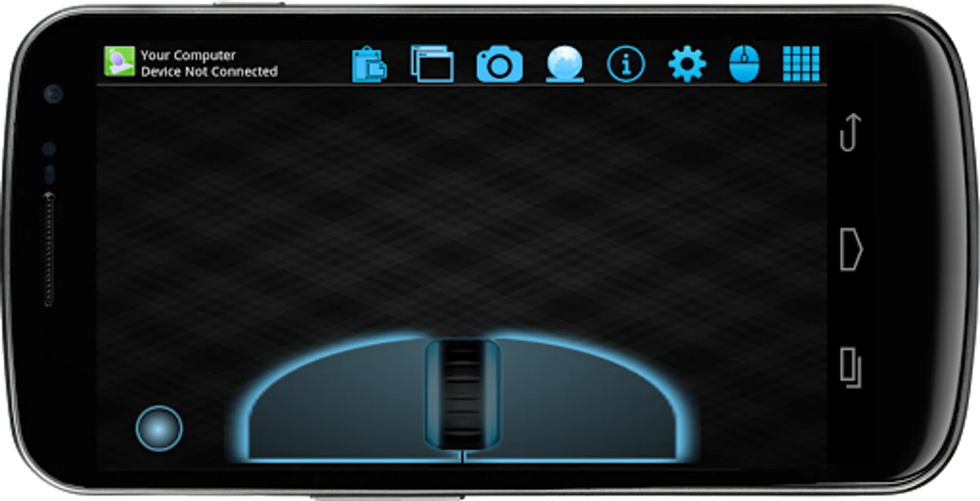
Task: Open settings with the gear icon
Action: coord(687,64)
